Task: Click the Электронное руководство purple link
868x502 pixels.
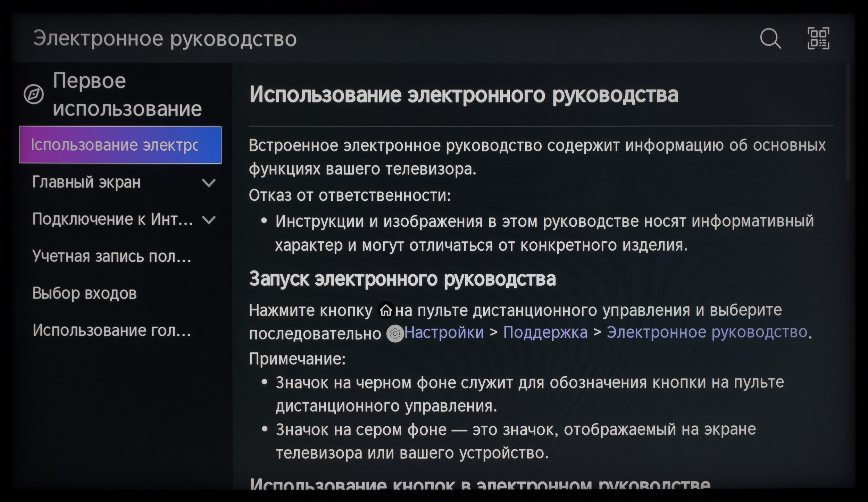Action: [707, 332]
